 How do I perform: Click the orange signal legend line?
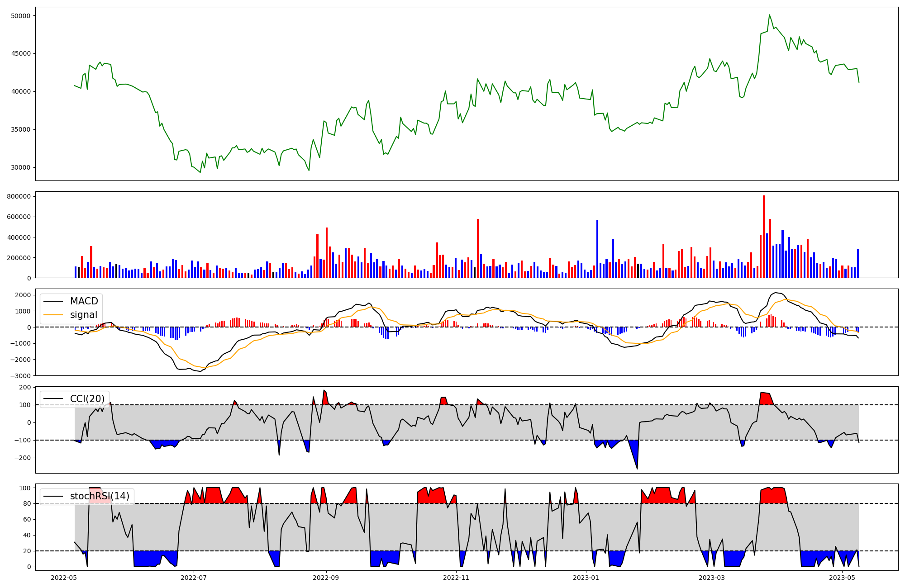tap(53, 315)
